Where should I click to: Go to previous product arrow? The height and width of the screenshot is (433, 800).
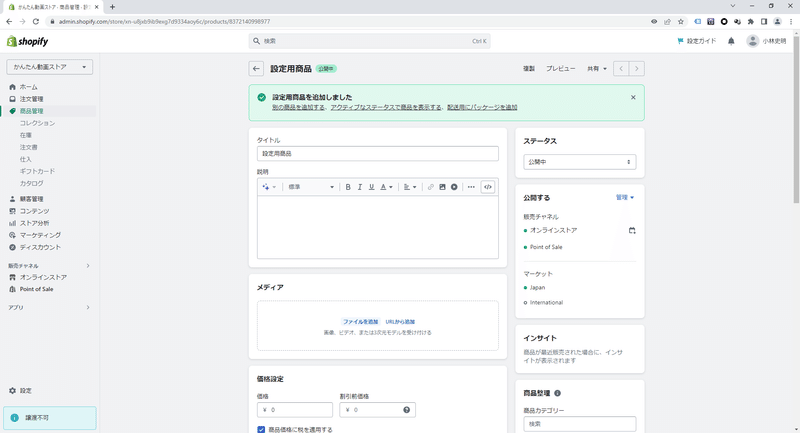621,69
